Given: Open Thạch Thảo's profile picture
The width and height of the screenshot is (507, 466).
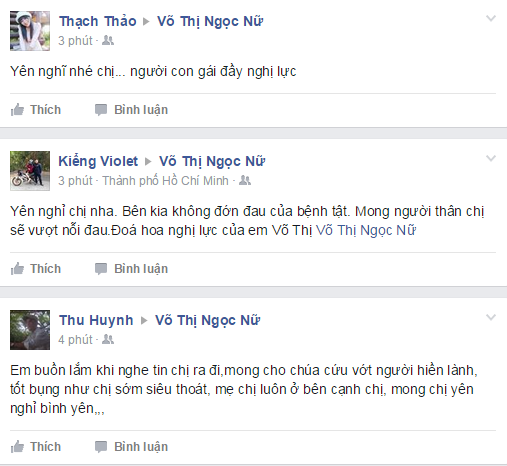Looking at the screenshot, I should point(30,31).
